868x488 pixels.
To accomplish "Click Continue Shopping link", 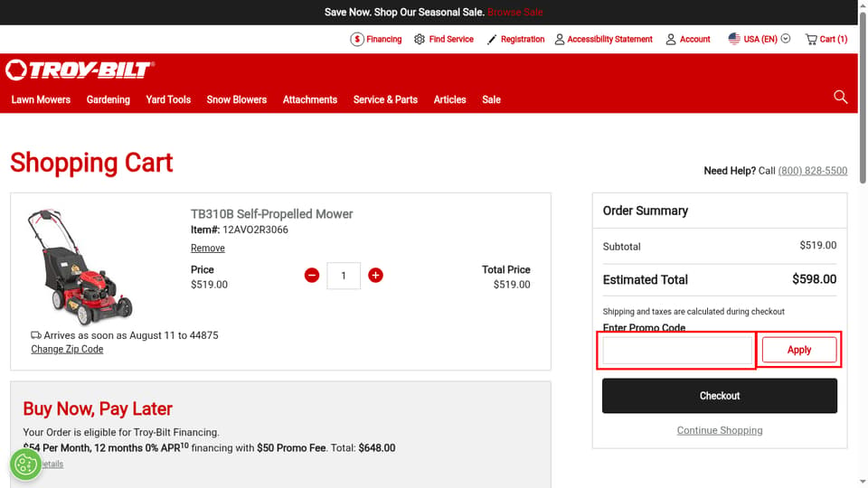I will point(719,430).
